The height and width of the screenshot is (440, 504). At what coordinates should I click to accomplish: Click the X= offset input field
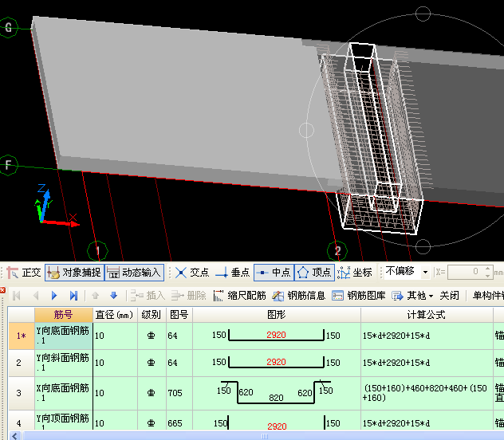point(465,272)
